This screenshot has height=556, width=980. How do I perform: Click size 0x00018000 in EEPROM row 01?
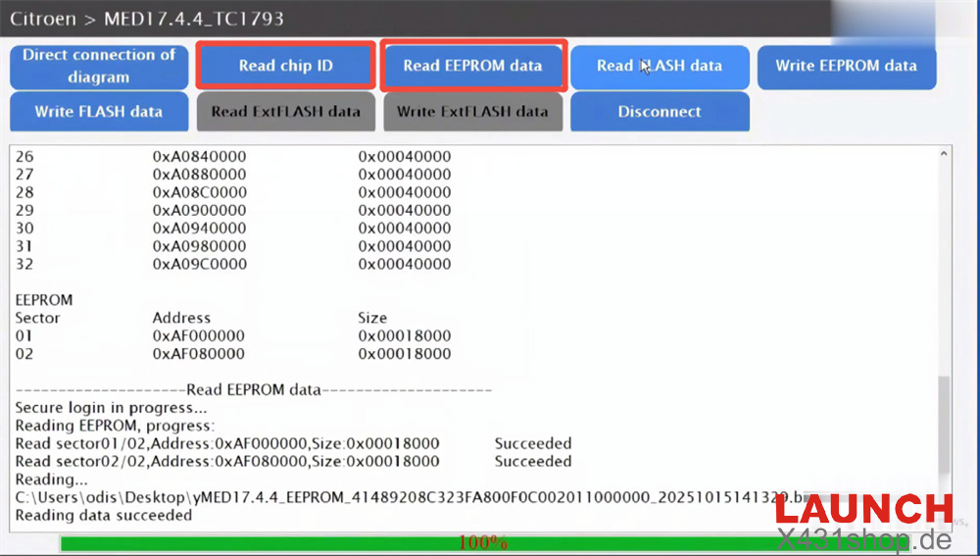(405, 335)
